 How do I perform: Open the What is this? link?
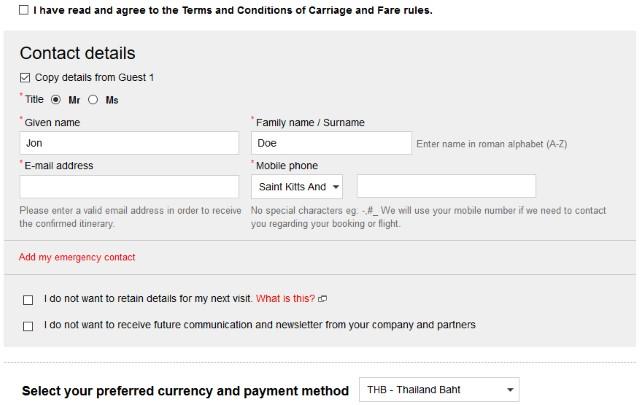285,298
